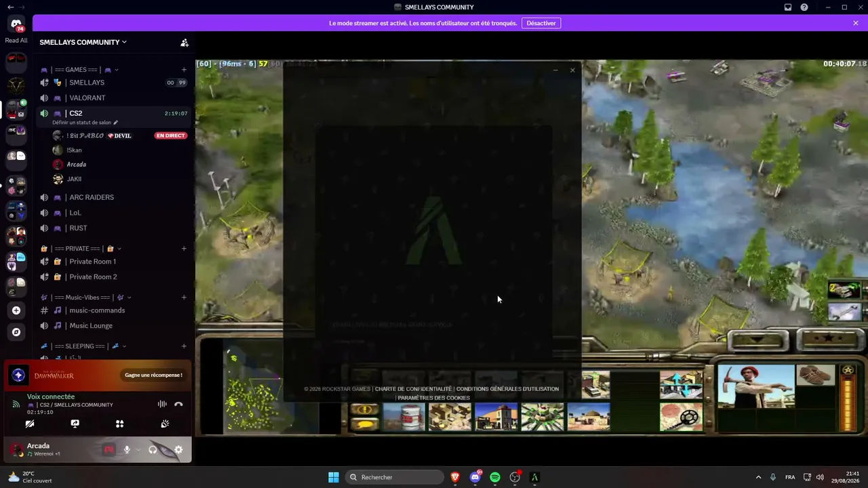Open the soundboard icon in voice panel
Image resolution: width=868 pixels, height=488 pixels.
165,424
